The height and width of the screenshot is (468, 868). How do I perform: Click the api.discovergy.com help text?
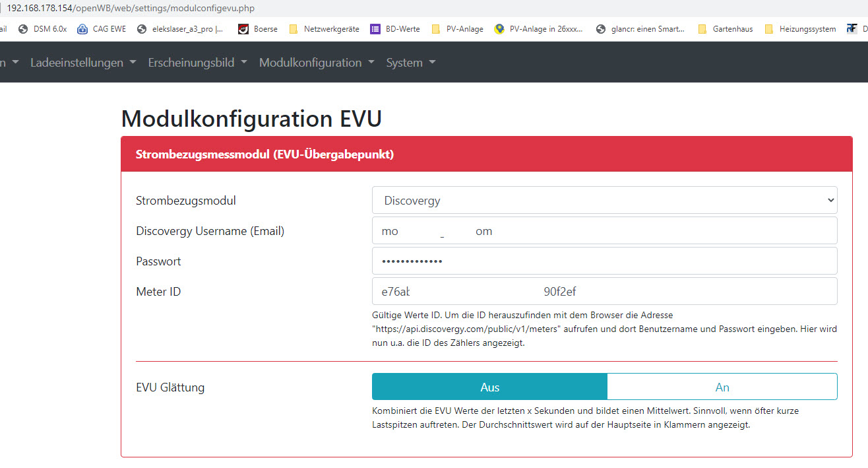[605, 329]
